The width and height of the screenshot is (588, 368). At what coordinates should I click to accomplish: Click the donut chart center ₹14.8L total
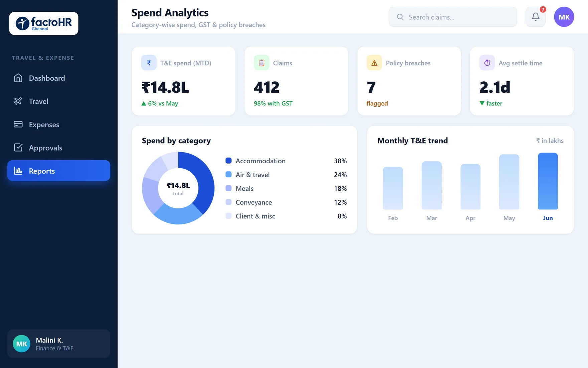click(x=178, y=188)
